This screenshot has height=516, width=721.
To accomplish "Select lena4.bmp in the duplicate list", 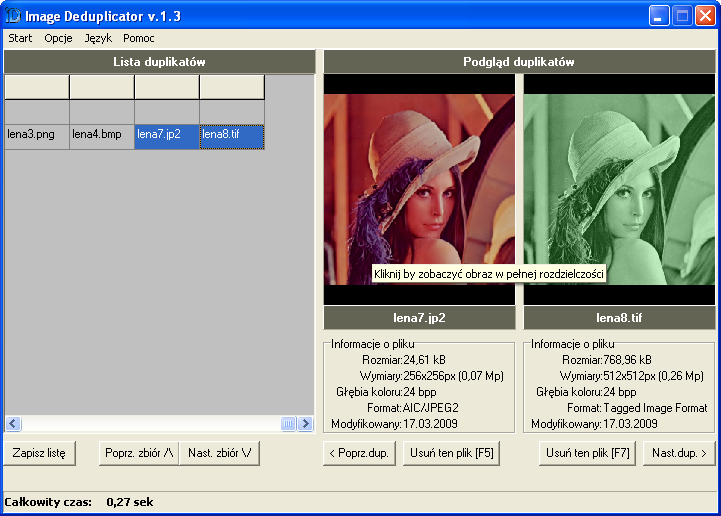I will point(102,137).
